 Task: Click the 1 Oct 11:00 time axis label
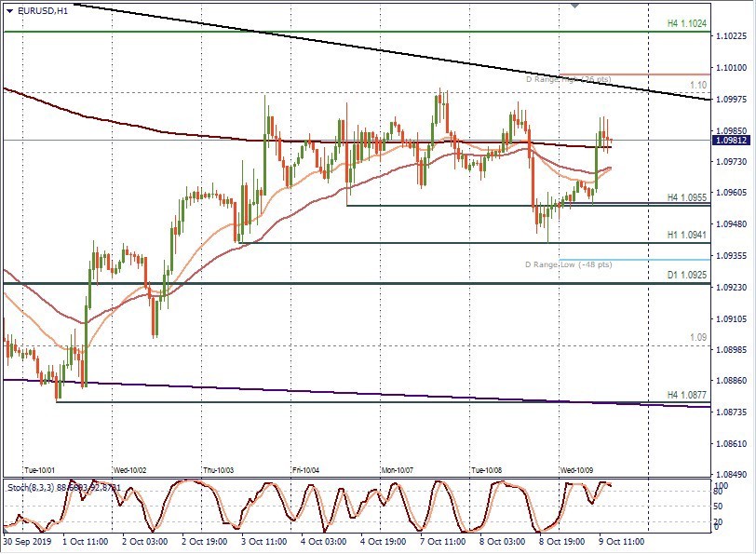pos(86,542)
